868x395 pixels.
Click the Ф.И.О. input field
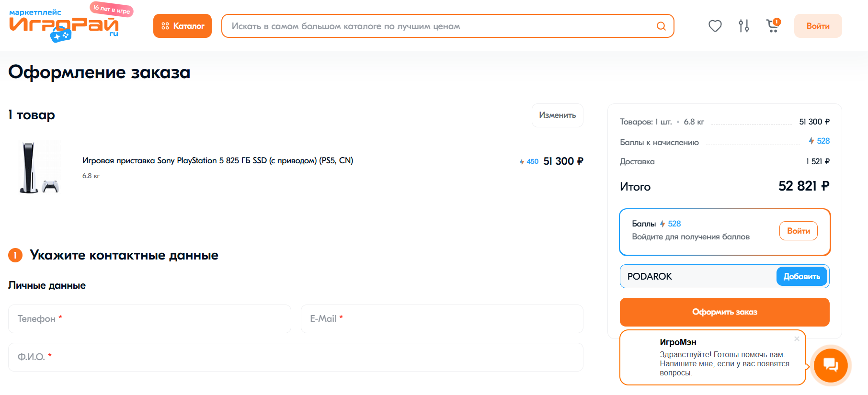[x=296, y=357]
